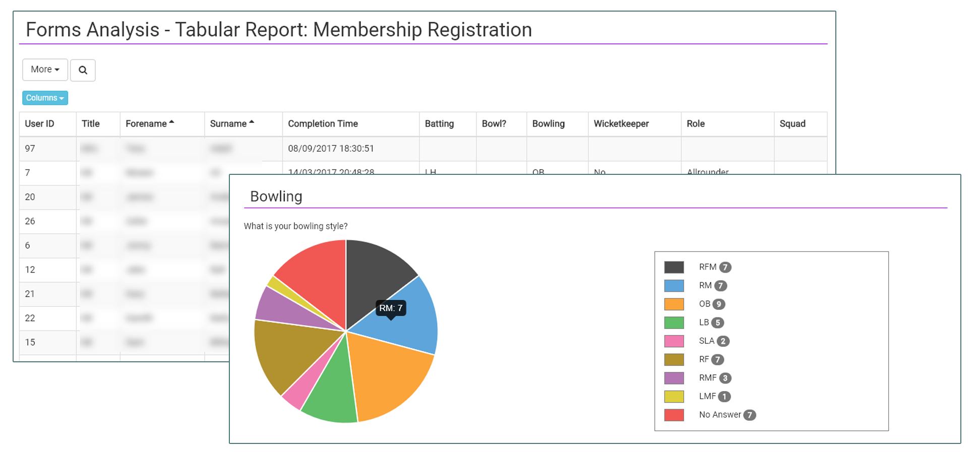Screen dimensions: 980x452
Task: Open the More dropdown menu
Action: [45, 70]
